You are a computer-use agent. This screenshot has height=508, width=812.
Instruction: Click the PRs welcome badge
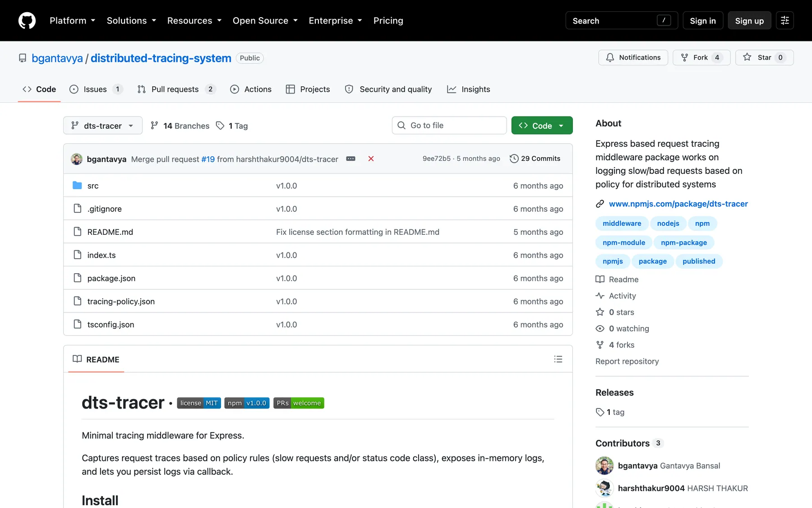tap(299, 403)
